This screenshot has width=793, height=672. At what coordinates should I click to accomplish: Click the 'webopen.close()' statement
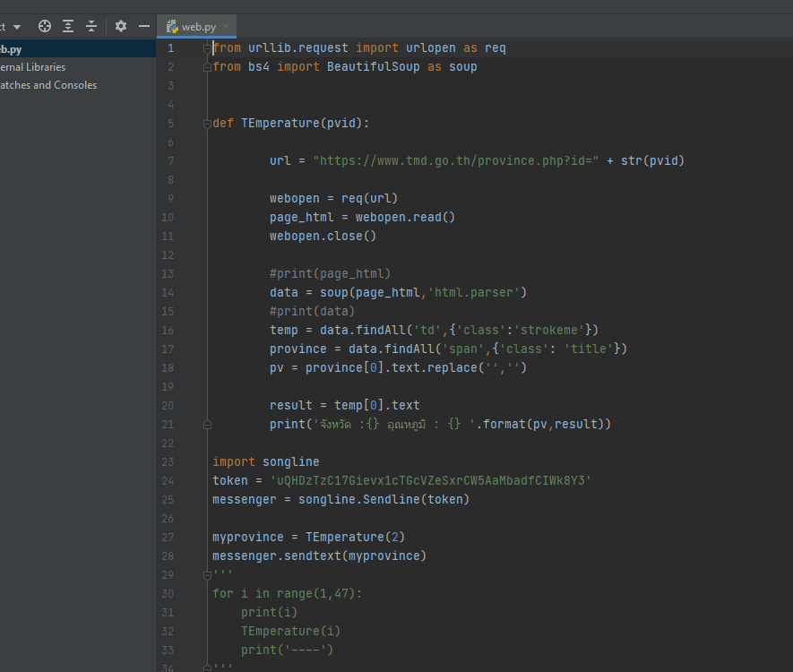[x=323, y=237]
